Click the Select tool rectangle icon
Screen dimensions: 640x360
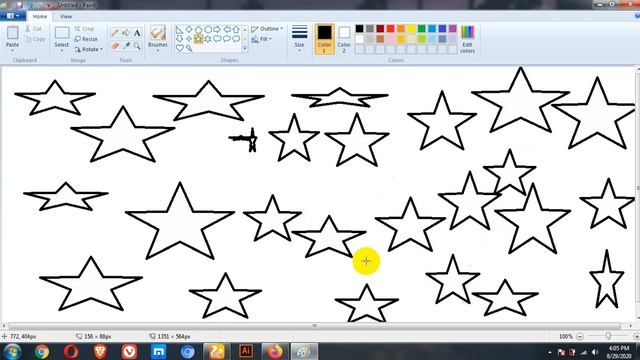62,33
